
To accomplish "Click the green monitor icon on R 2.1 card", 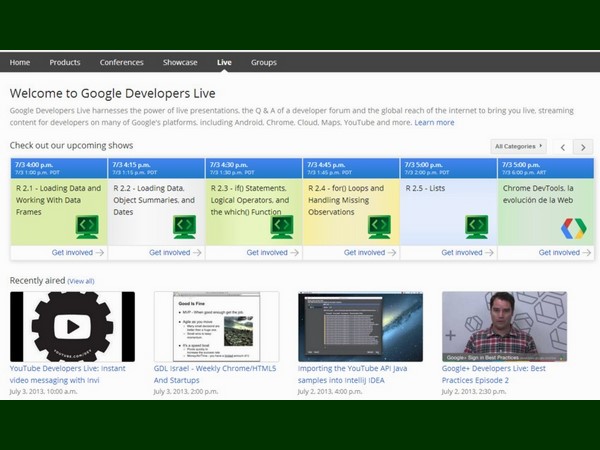I will pyautogui.click(x=88, y=227).
